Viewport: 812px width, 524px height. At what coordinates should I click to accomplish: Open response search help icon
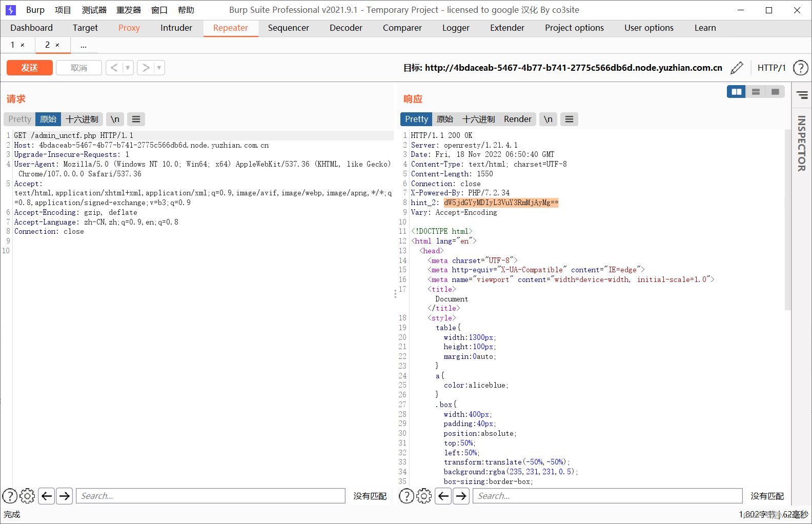tap(407, 496)
